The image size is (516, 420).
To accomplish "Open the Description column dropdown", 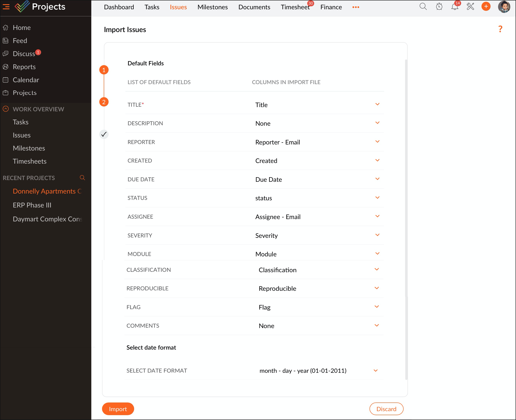I will pos(377,123).
